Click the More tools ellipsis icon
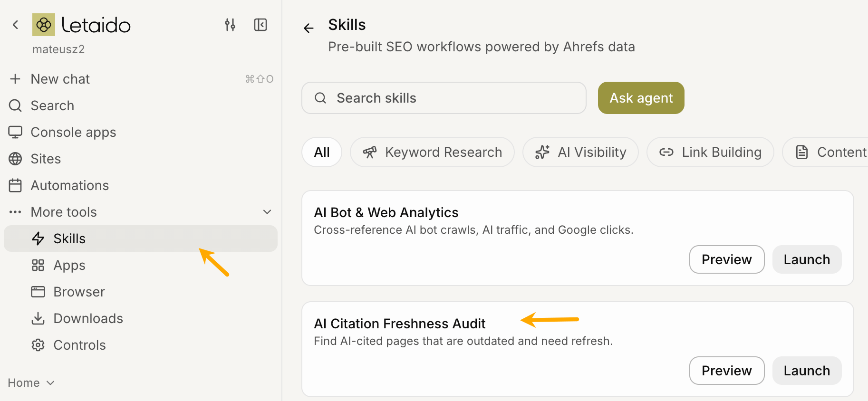The height and width of the screenshot is (401, 868). [x=15, y=212]
